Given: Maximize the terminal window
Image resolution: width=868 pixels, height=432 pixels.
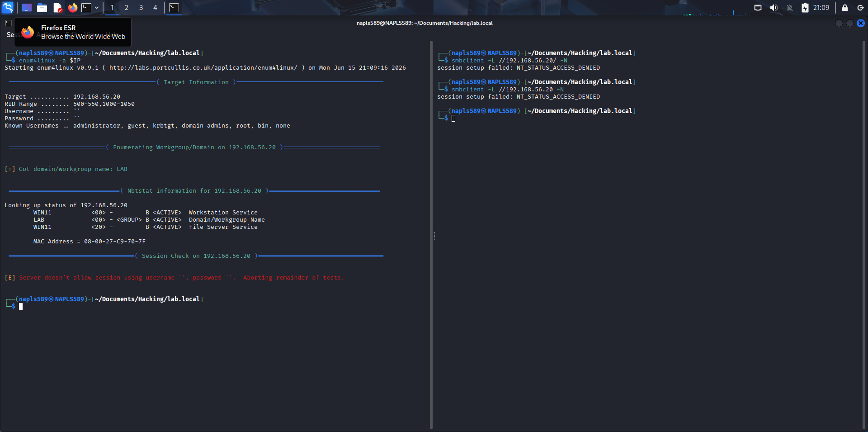Looking at the screenshot, I should tap(850, 23).
